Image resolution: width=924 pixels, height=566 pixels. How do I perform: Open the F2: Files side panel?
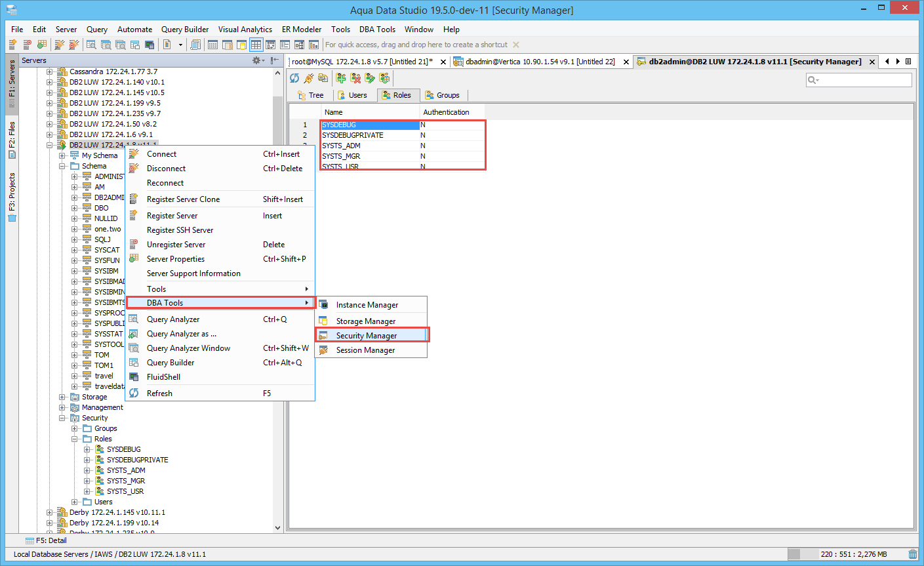click(12, 139)
